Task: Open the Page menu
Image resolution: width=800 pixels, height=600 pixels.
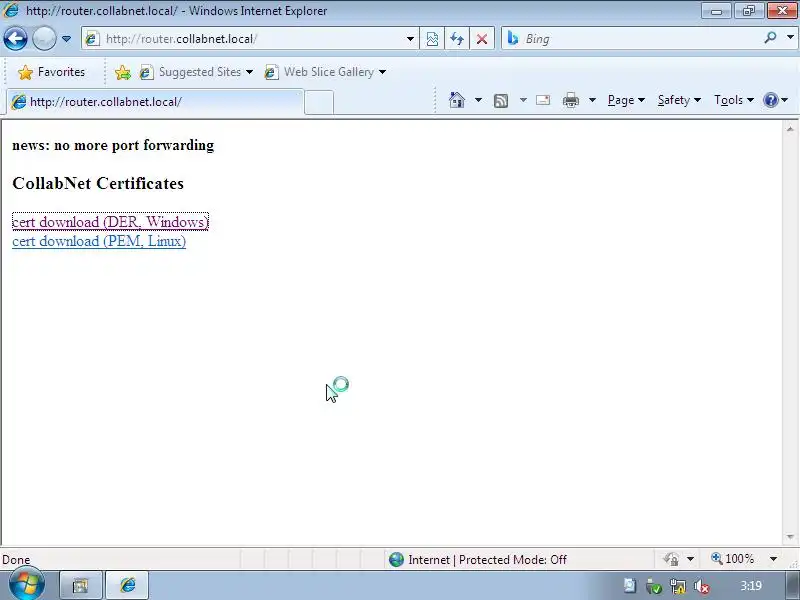Action: tap(626, 100)
